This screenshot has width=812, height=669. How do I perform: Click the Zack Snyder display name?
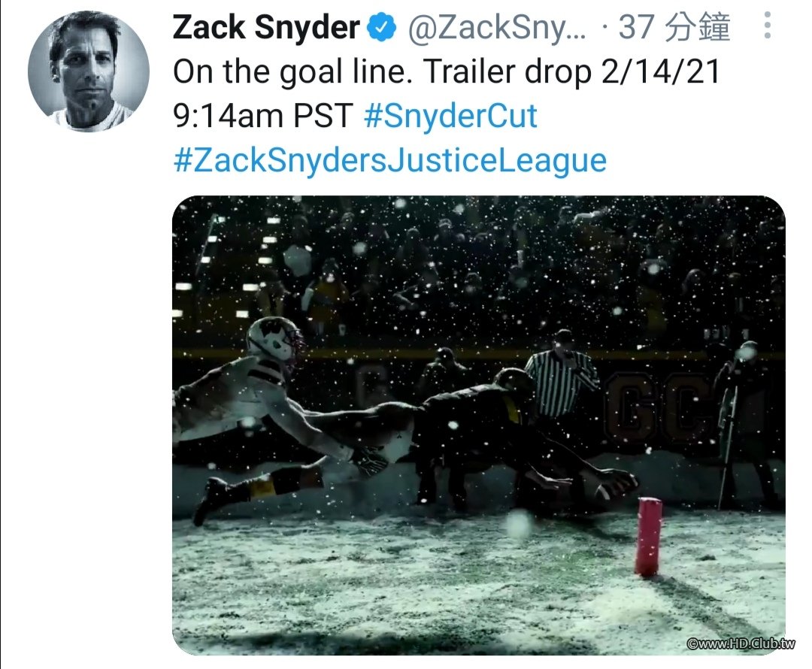click(266, 27)
